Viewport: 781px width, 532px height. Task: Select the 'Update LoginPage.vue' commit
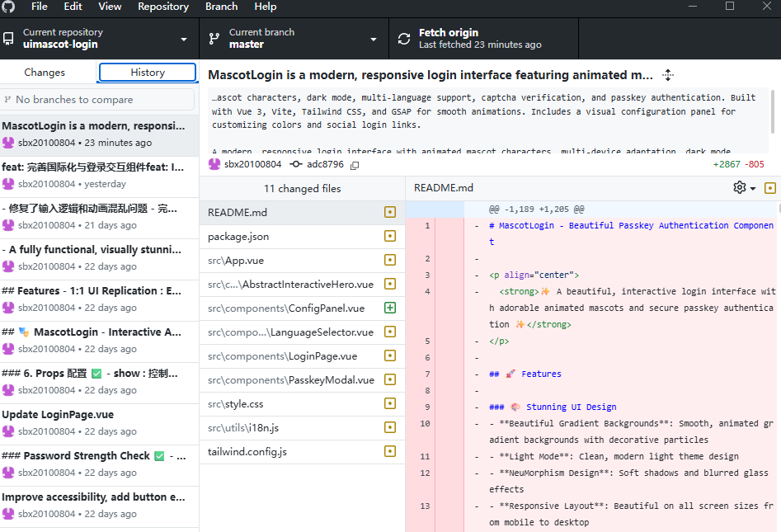coord(100,425)
